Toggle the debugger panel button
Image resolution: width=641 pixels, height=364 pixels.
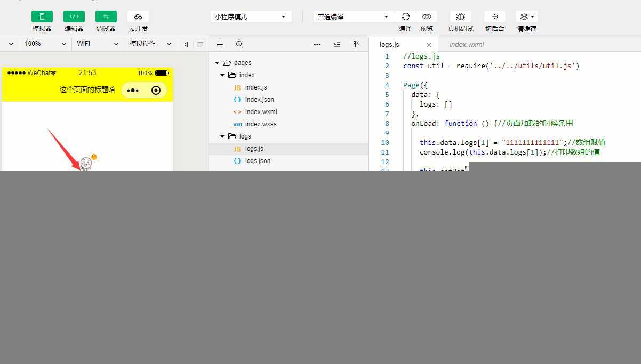(106, 17)
